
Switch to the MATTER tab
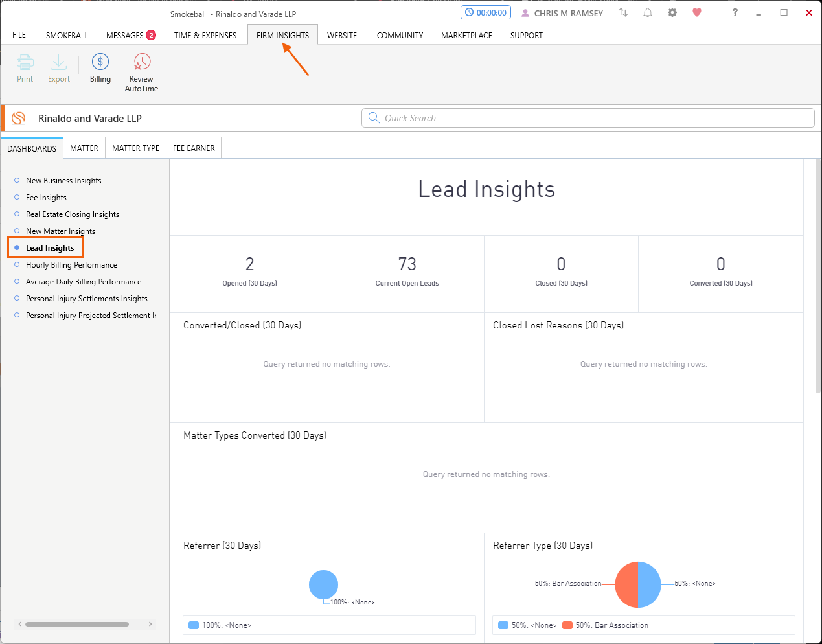[x=84, y=148]
